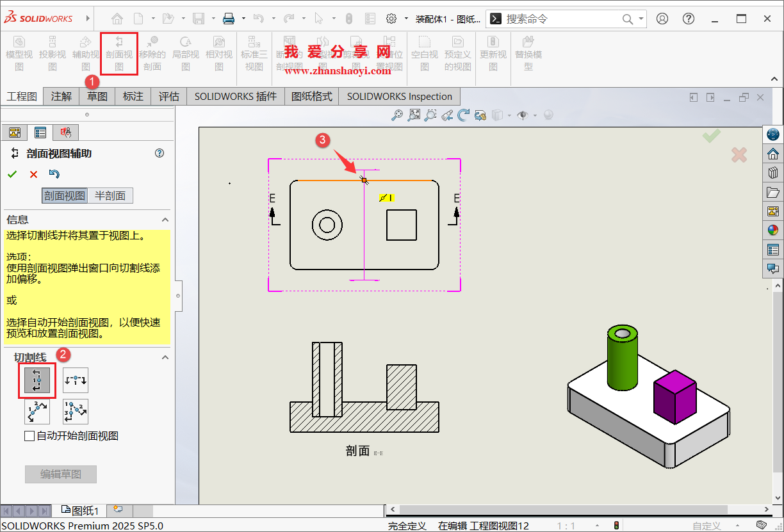
Task: Select the 空白视图 empty view tool
Action: pos(425,53)
